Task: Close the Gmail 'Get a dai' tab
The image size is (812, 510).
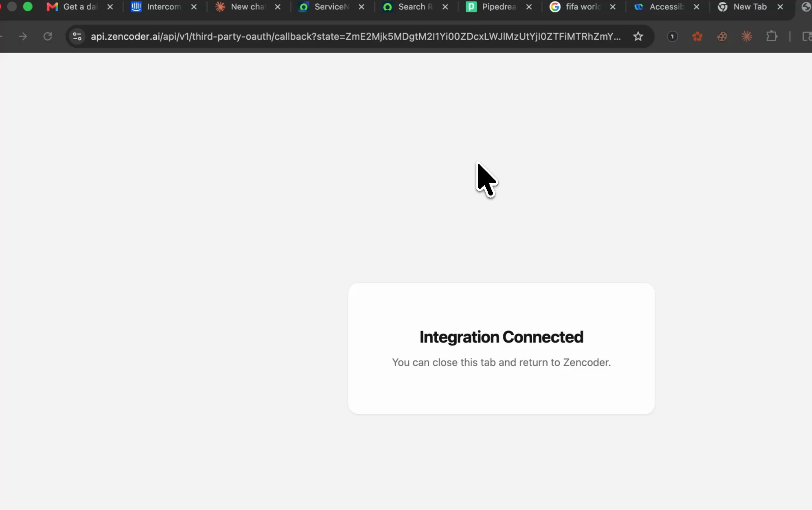Action: [x=110, y=7]
